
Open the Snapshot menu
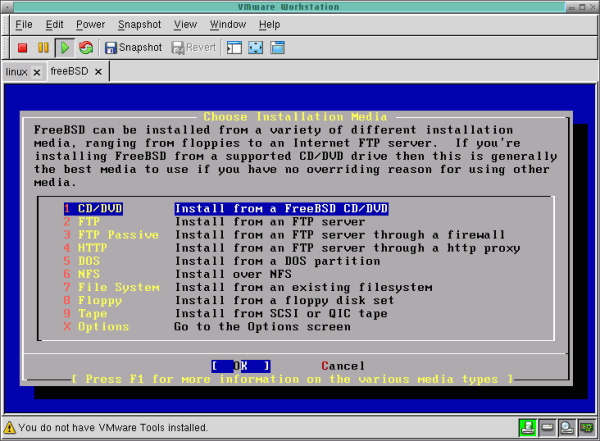click(x=139, y=24)
